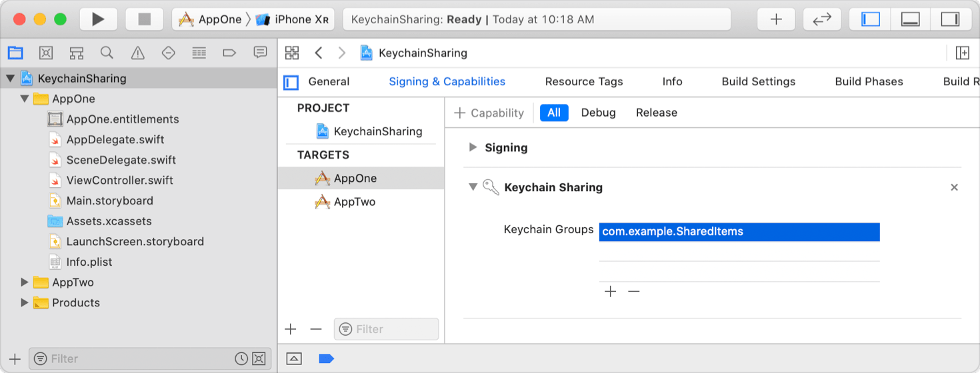Select Signing & Capabilities tab
Image resolution: width=980 pixels, height=373 pixels.
pyautogui.click(x=447, y=81)
